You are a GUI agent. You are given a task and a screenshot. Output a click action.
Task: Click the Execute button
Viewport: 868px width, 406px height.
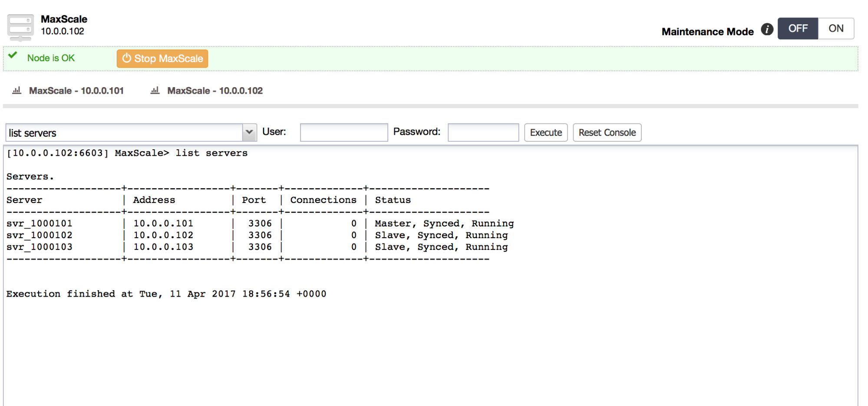click(546, 132)
